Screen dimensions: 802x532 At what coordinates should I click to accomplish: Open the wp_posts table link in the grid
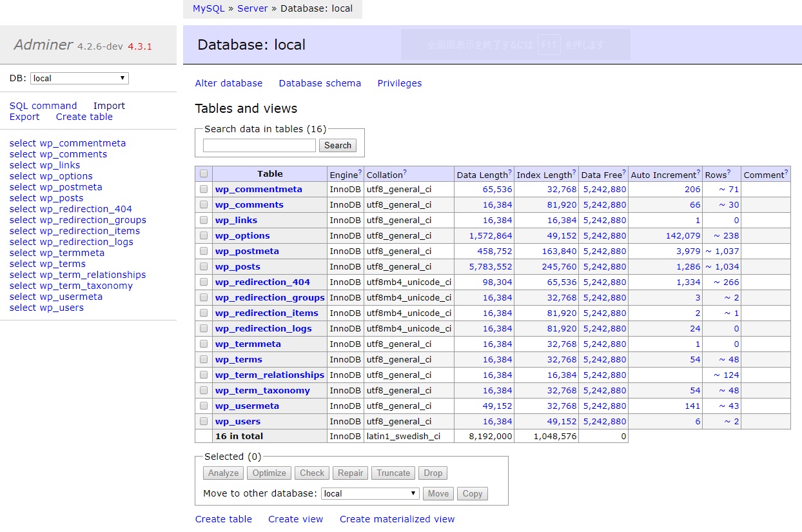click(x=238, y=266)
